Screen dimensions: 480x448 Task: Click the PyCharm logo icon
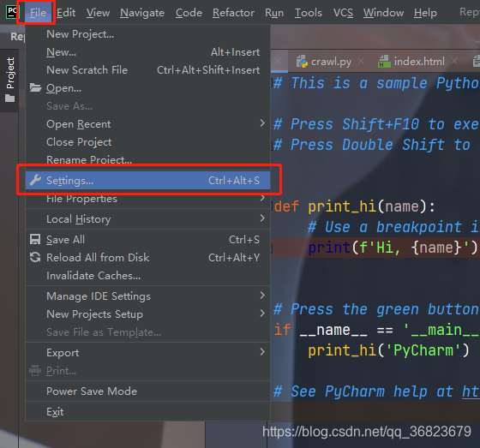[12, 12]
